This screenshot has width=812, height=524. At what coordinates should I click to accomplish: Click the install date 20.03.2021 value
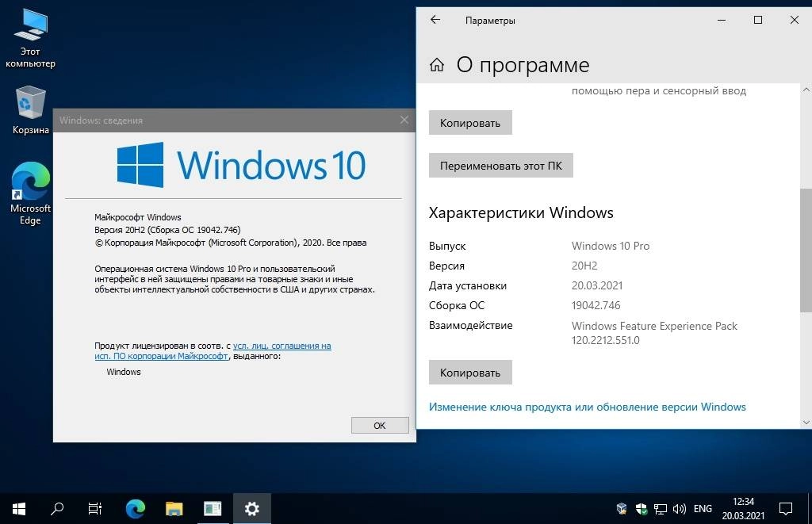[x=596, y=285]
